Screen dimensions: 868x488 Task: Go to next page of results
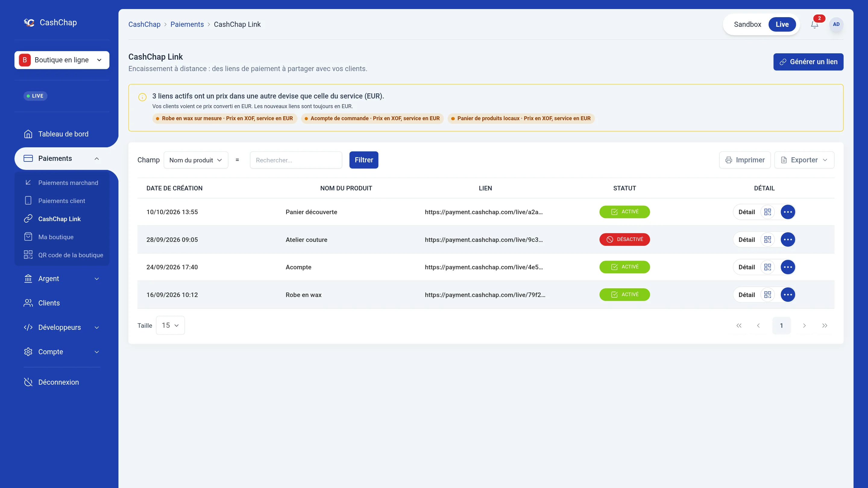pyautogui.click(x=804, y=326)
